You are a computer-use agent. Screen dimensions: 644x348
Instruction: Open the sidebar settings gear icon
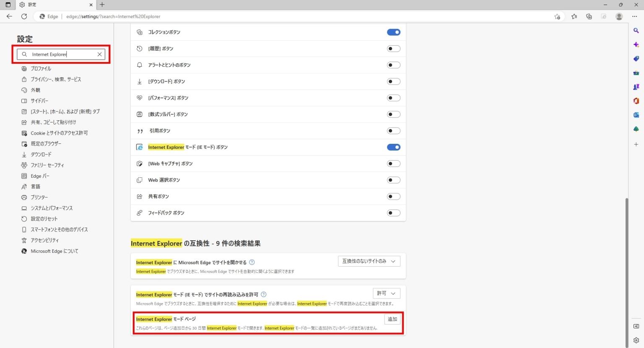[x=636, y=340]
